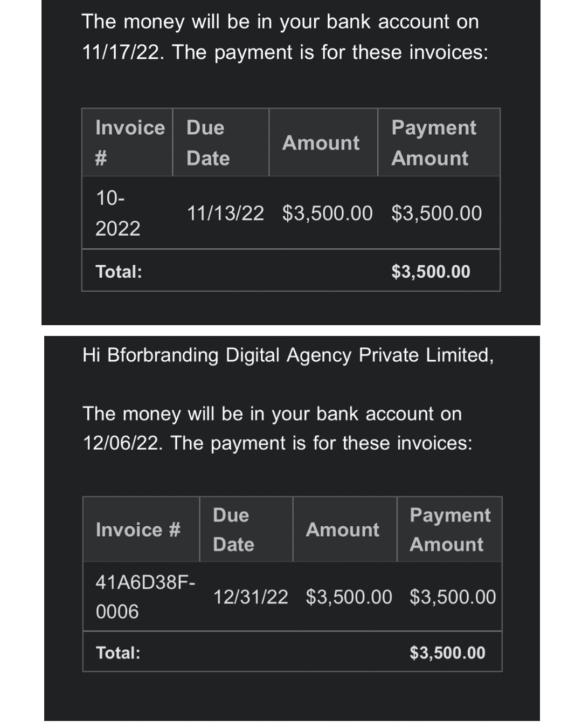The width and height of the screenshot is (582, 728).
Task: Click the Due Date header above 12/31/22
Action: coord(233,530)
